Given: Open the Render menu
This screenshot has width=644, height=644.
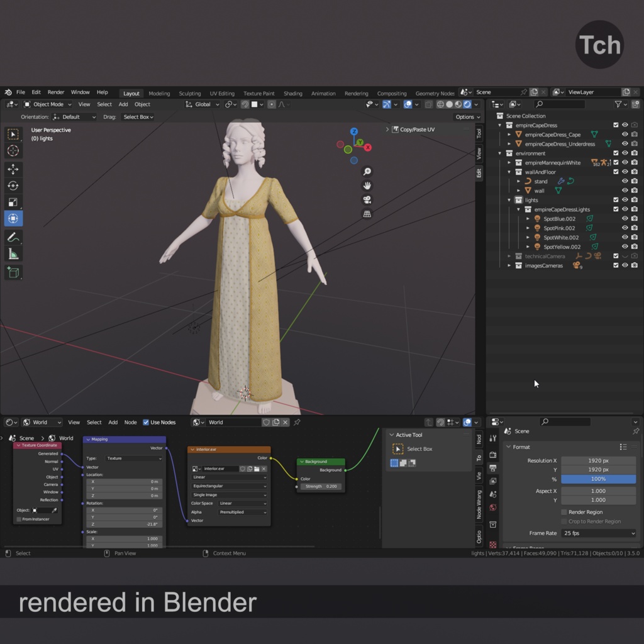Looking at the screenshot, I should tap(55, 92).
